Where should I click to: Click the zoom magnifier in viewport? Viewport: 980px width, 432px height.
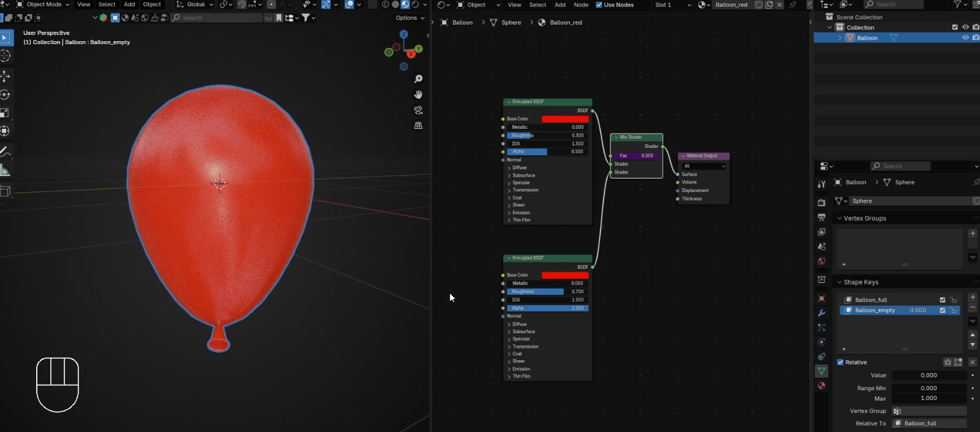pyautogui.click(x=418, y=79)
